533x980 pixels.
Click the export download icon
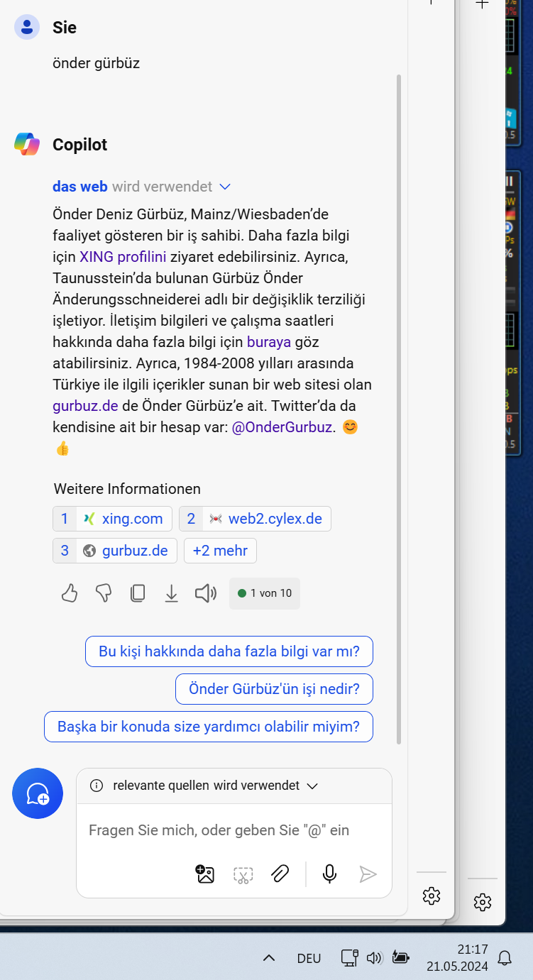171,593
